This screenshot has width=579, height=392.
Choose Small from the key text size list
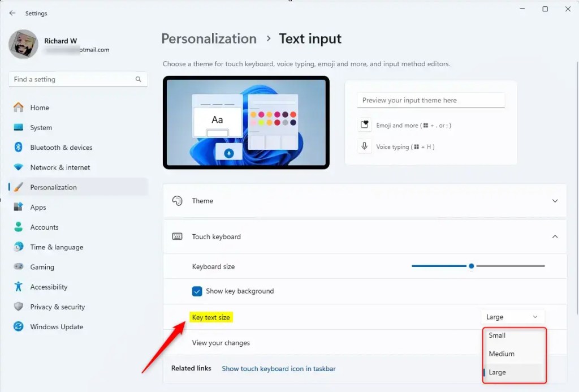(x=496, y=335)
